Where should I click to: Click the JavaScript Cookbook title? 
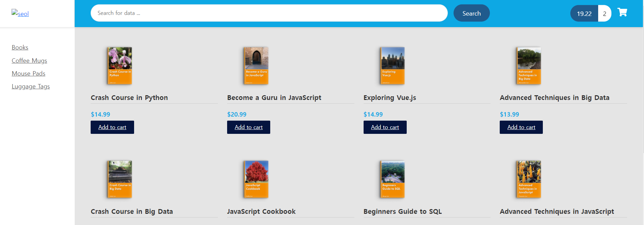[261, 211]
